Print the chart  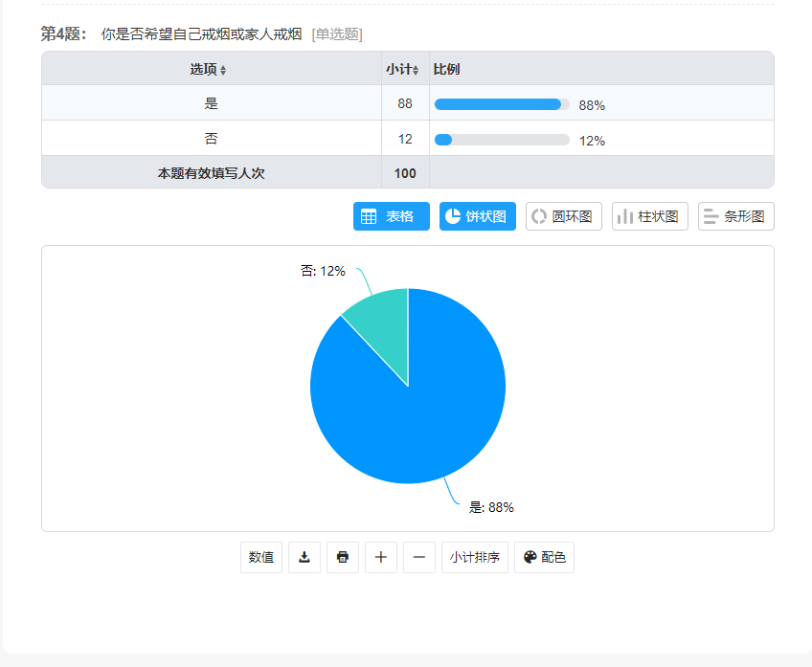click(x=343, y=557)
